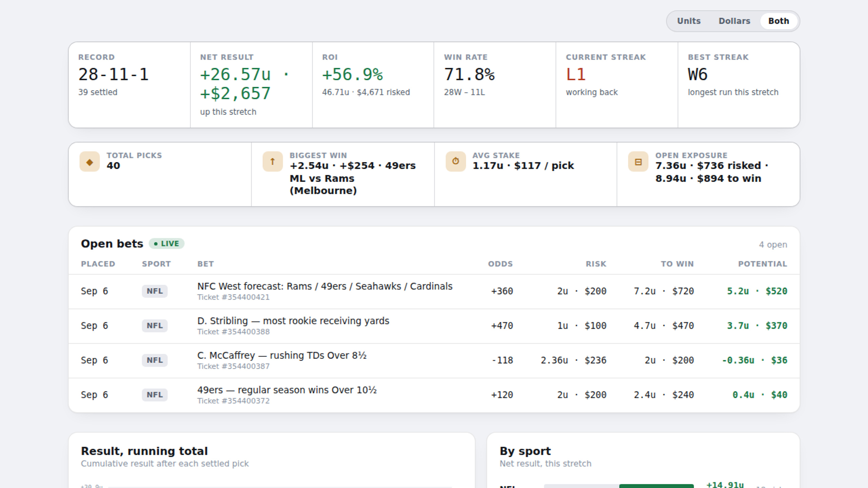Open the NFC West forecast bet
This screenshot has width=868, height=488.
click(x=325, y=286)
